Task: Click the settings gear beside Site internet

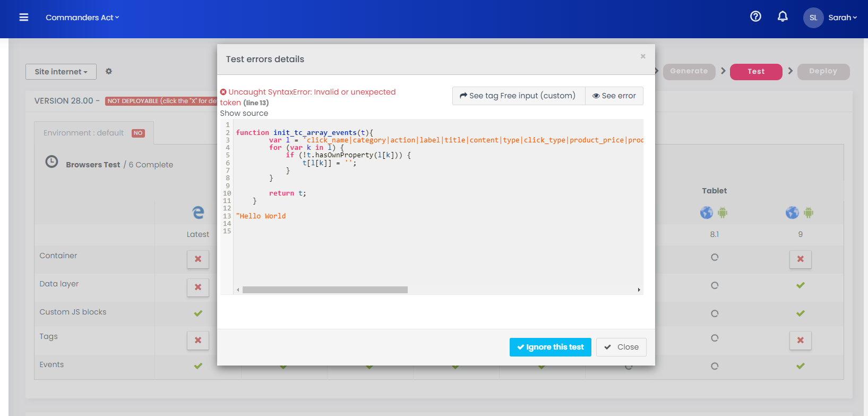Action: click(x=109, y=71)
